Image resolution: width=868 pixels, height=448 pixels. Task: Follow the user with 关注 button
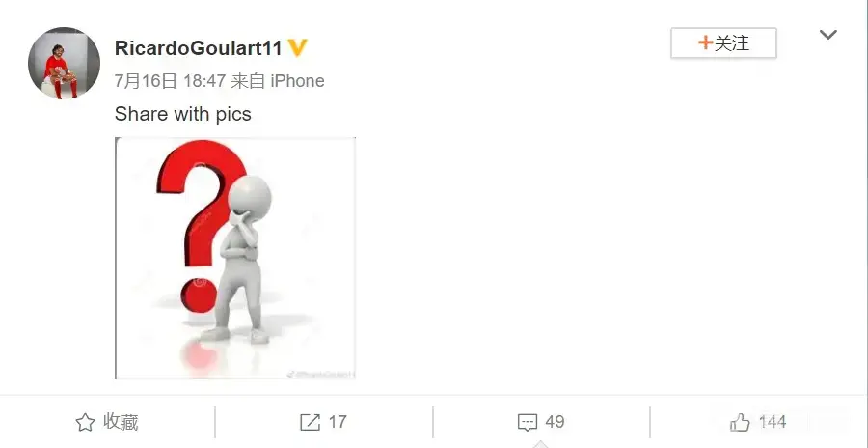tap(723, 42)
